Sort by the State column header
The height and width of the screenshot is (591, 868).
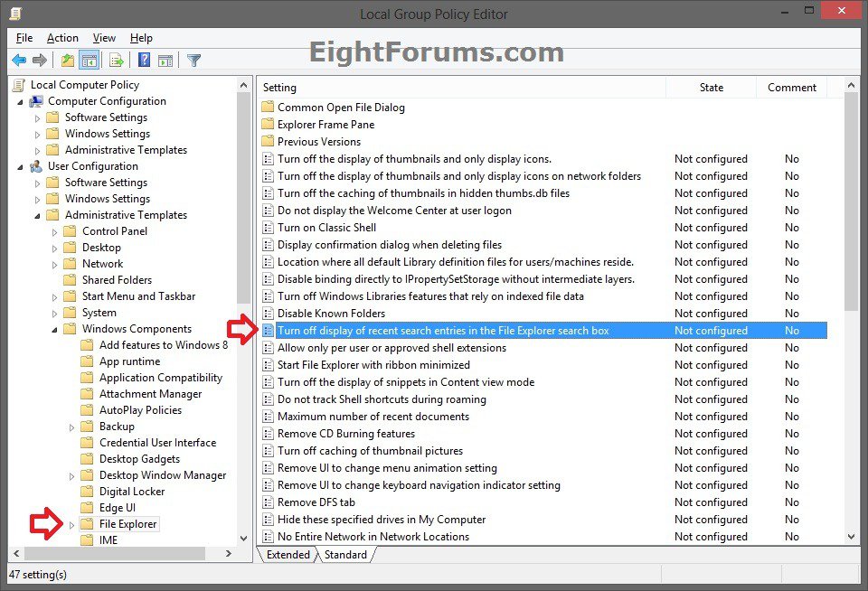[x=711, y=88]
